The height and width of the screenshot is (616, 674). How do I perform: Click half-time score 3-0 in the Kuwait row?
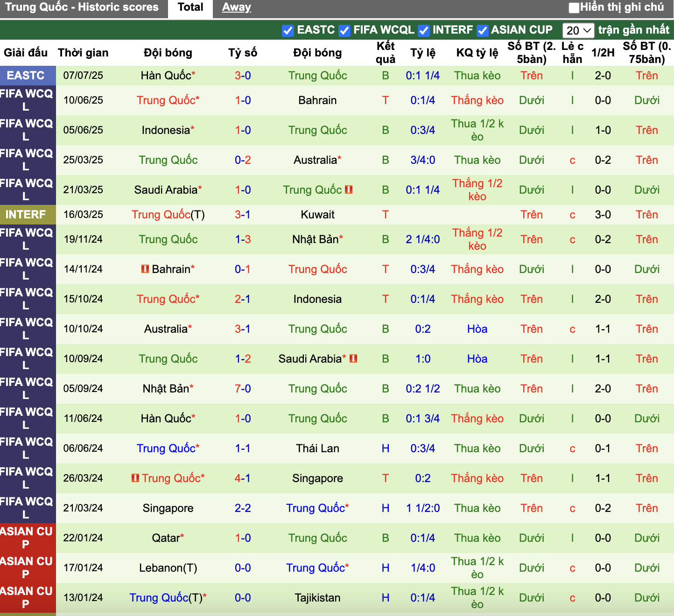[603, 215]
